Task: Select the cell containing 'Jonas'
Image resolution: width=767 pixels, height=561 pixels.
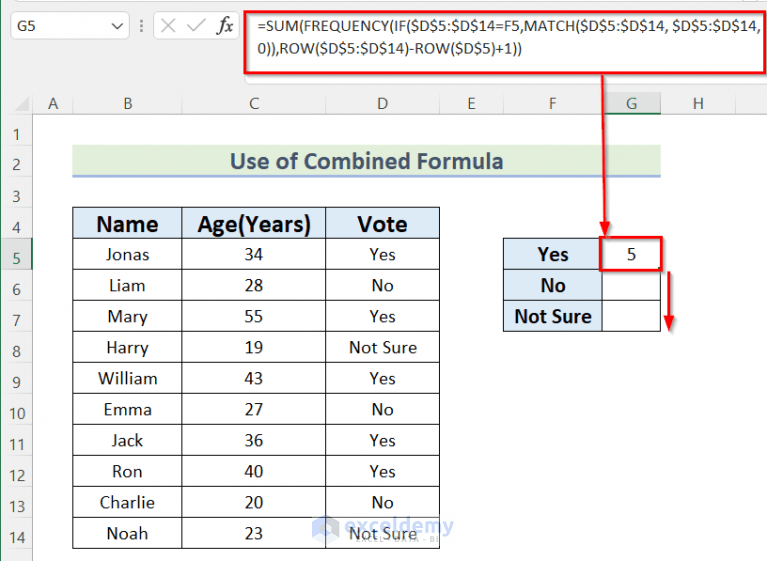Action: (x=127, y=254)
